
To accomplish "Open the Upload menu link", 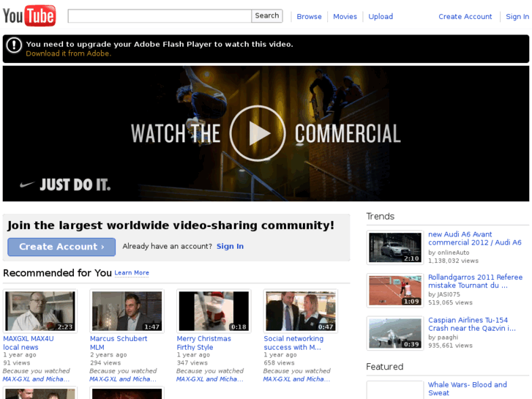I will point(381,17).
